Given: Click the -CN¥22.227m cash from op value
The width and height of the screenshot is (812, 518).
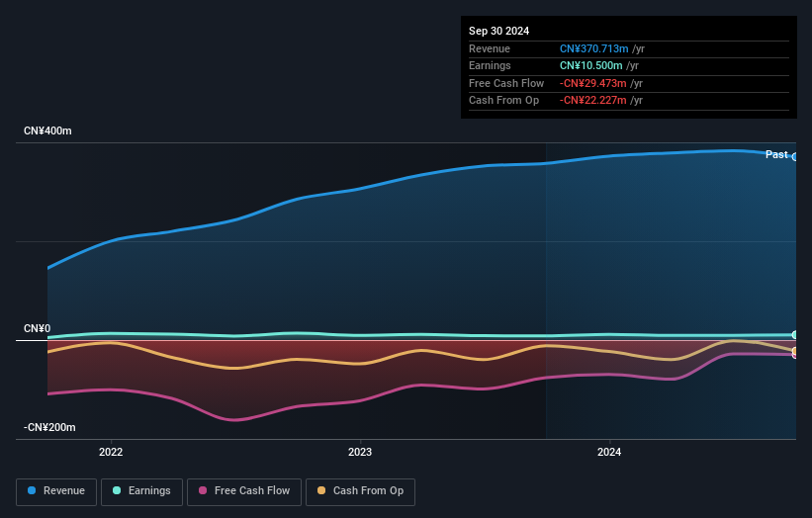Looking at the screenshot, I should coord(593,101).
